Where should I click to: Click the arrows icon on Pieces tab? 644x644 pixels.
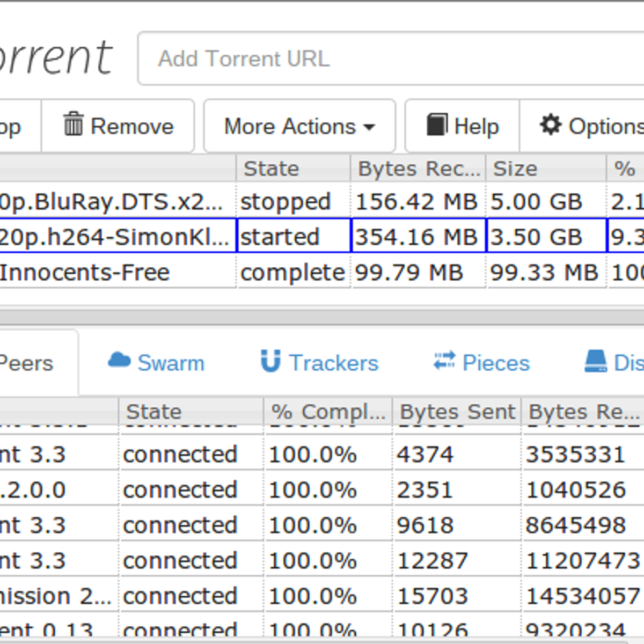coord(444,361)
